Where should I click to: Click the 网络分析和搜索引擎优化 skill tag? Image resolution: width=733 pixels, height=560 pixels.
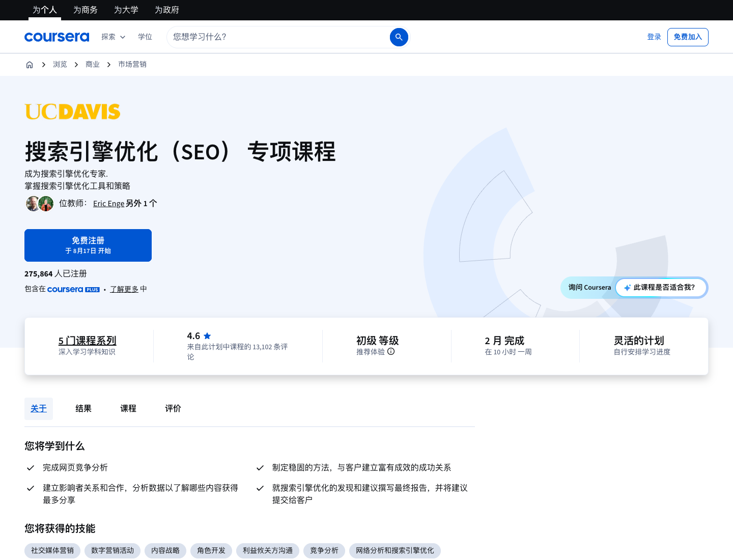tap(395, 551)
